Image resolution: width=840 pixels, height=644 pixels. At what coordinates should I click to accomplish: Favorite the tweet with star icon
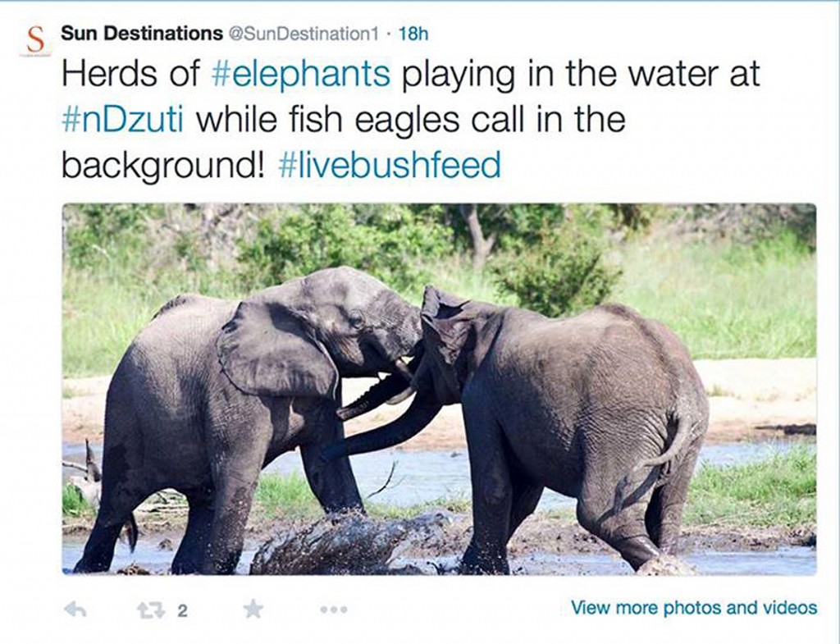point(253,610)
